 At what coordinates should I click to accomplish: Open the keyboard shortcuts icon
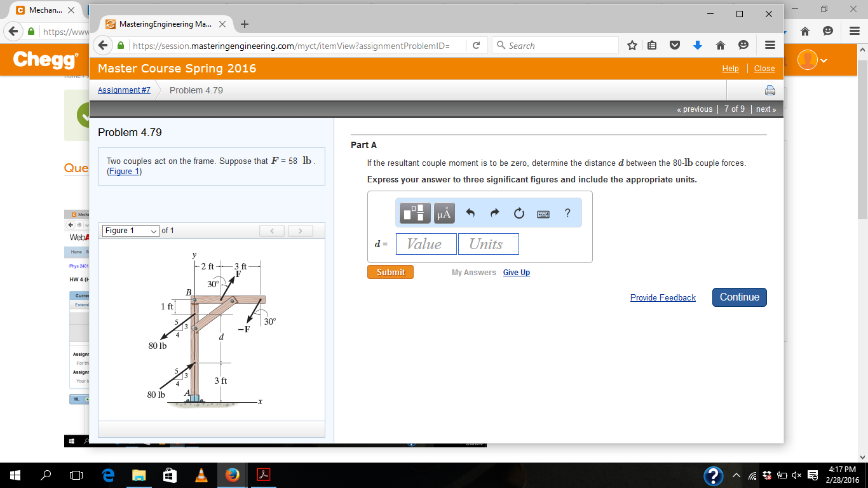click(542, 213)
